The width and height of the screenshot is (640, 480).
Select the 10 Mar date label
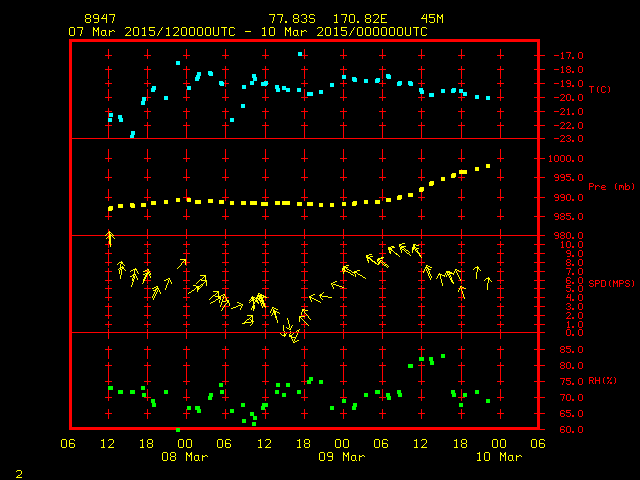[x=498, y=456]
